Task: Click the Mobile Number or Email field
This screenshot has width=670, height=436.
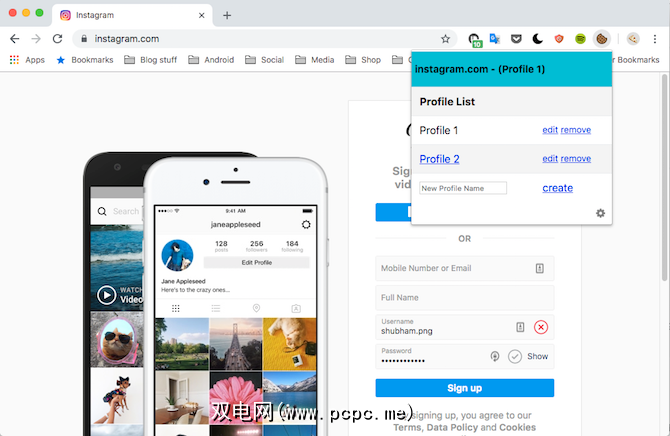Action: click(464, 268)
